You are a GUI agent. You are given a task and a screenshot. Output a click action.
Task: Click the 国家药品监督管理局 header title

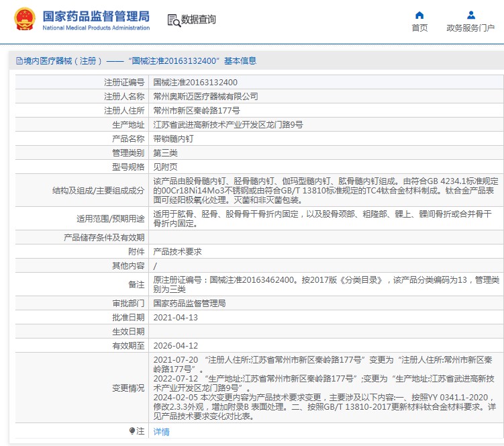(96, 16)
